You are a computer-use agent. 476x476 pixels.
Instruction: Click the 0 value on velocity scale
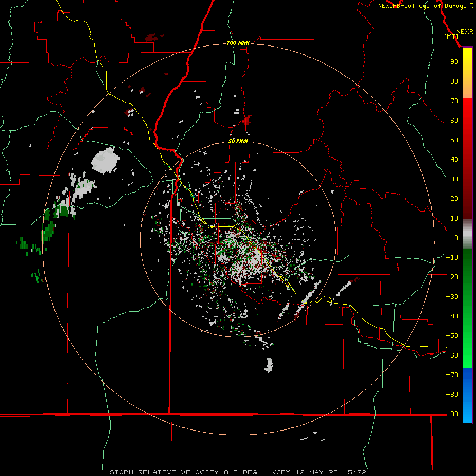tap(456, 238)
